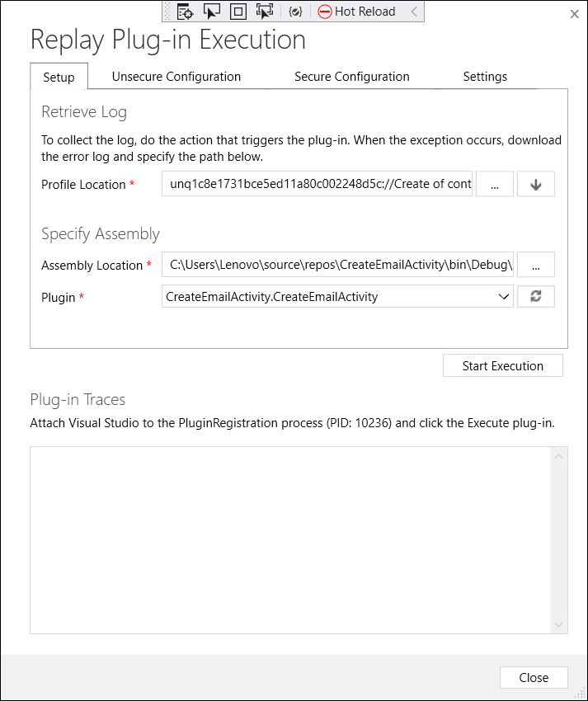The height and width of the screenshot is (701, 588).
Task: Grab the dotted handle of debug toolbar
Action: pos(167,12)
